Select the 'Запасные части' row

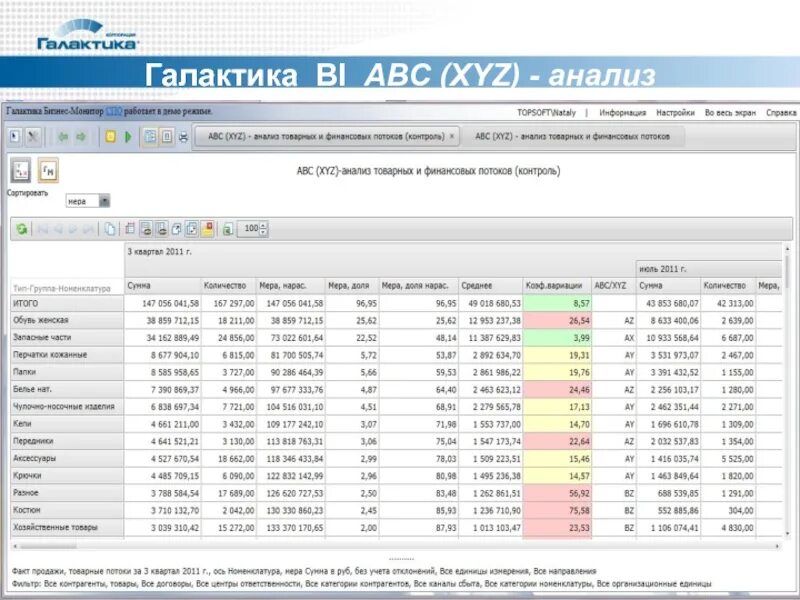(x=67, y=338)
